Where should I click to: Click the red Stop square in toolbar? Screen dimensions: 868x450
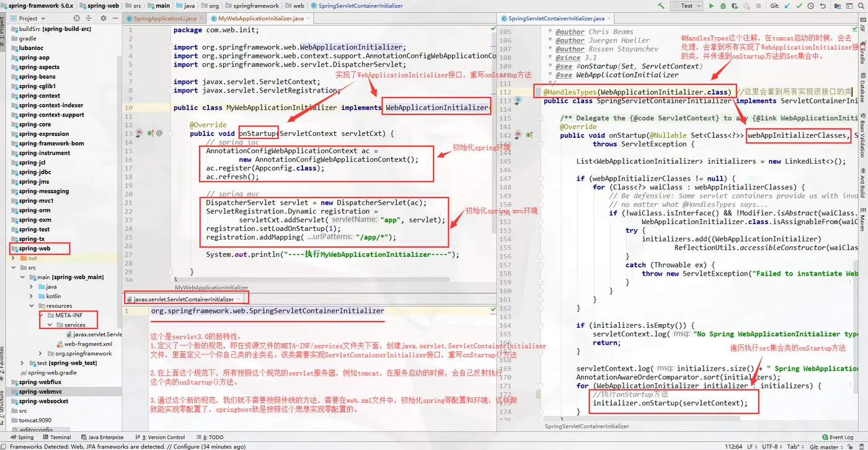coord(758,6)
